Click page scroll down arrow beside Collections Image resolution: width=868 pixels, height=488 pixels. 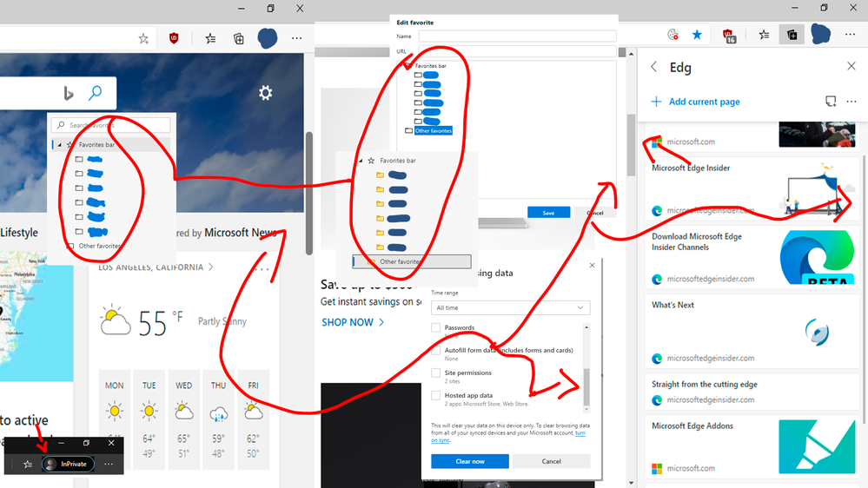click(631, 483)
